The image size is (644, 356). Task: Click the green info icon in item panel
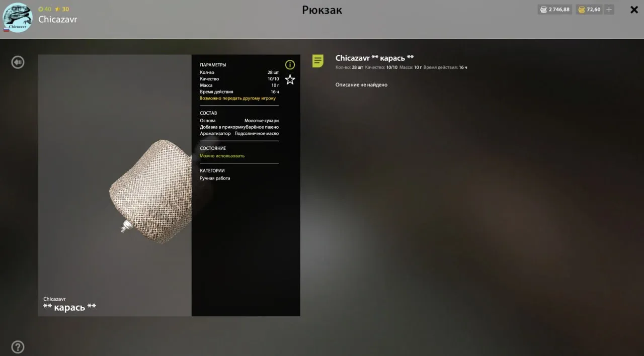coord(290,65)
